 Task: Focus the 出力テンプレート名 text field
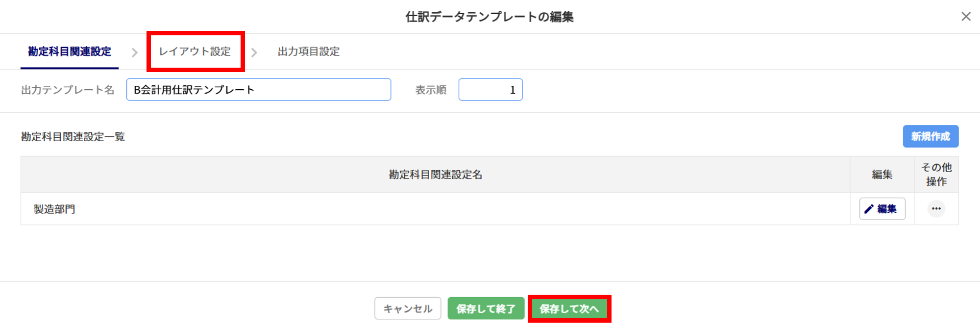[258, 90]
